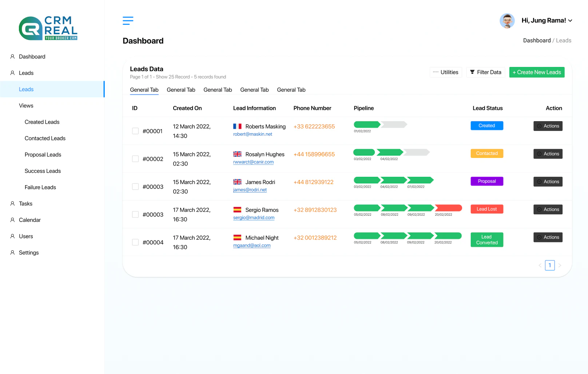
Task: Click the Spain flag by Sergio Ramos
Action: tap(237, 210)
